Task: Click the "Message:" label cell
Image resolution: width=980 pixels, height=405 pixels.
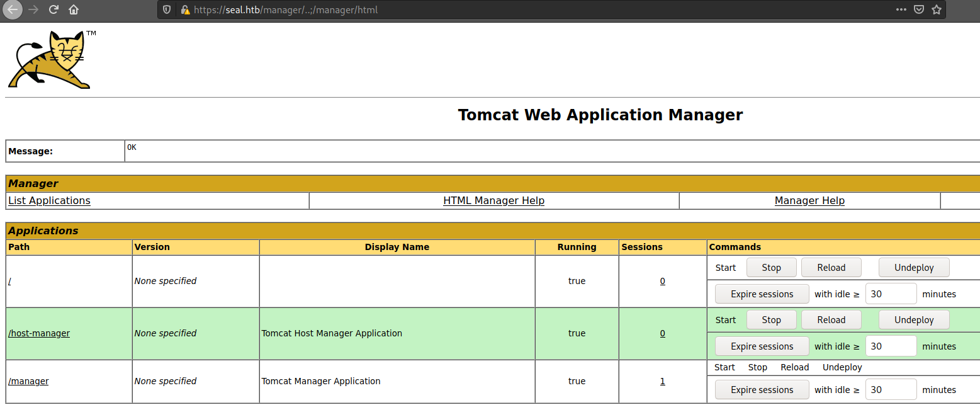Action: coord(65,151)
